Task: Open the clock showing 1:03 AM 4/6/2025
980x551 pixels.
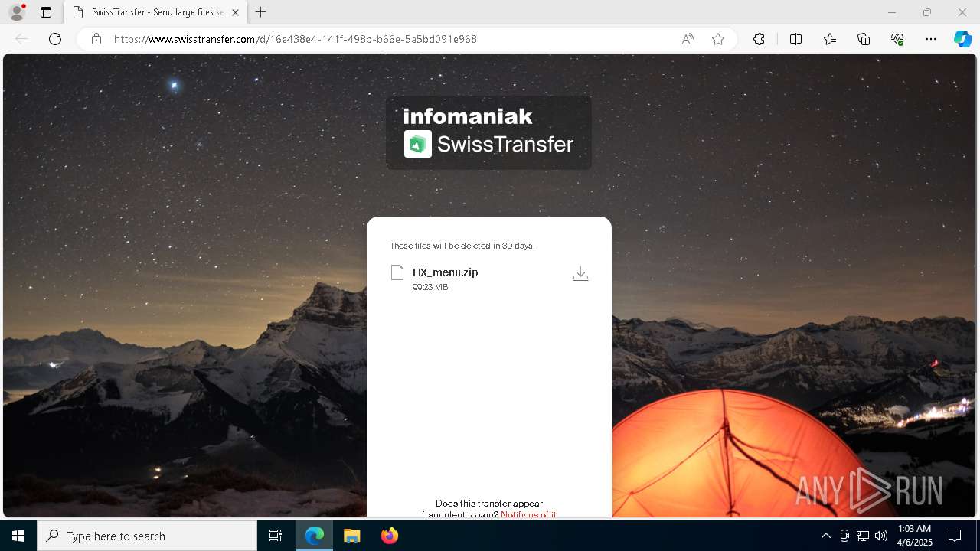Action: 914,536
